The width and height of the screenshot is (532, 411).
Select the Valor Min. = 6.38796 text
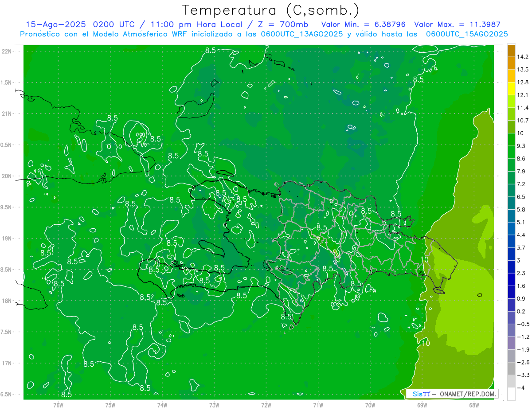[364, 24]
